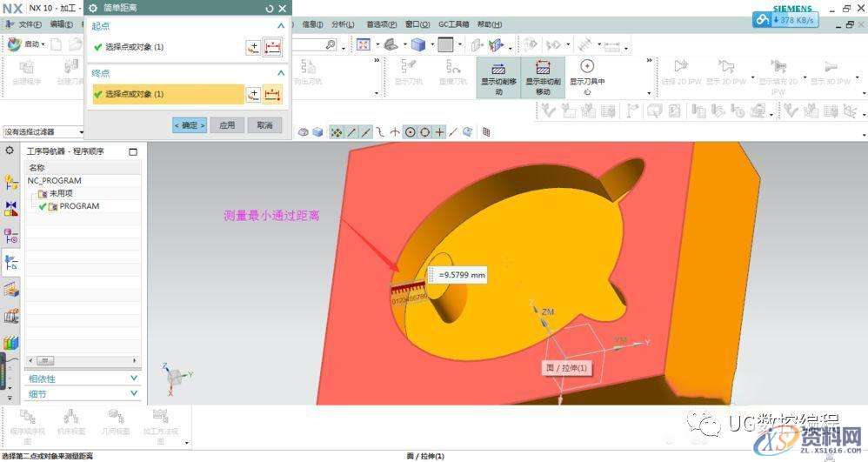The height and width of the screenshot is (462, 868).
Task: Expand the toolbar overflow chevron near 显示刀具中心
Action: 650,60
